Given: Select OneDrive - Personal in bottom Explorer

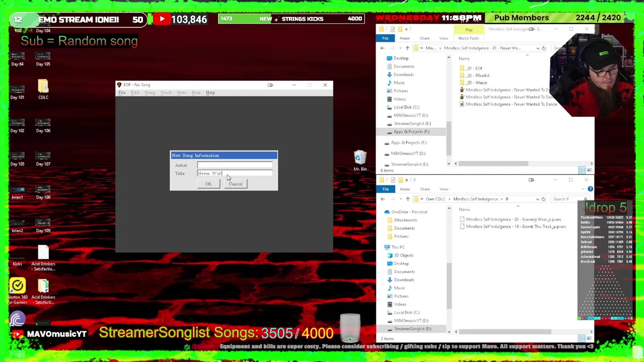Looking at the screenshot, I should coord(409,212).
